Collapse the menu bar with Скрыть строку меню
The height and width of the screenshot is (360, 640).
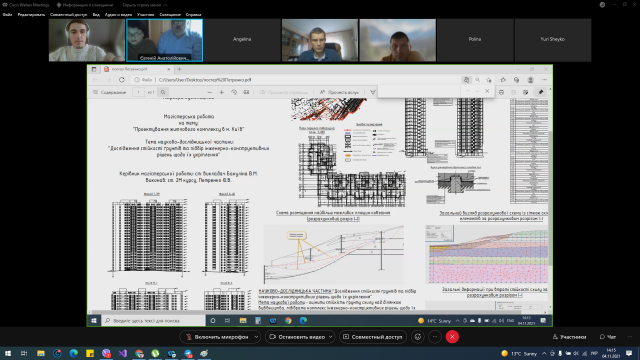click(145, 5)
